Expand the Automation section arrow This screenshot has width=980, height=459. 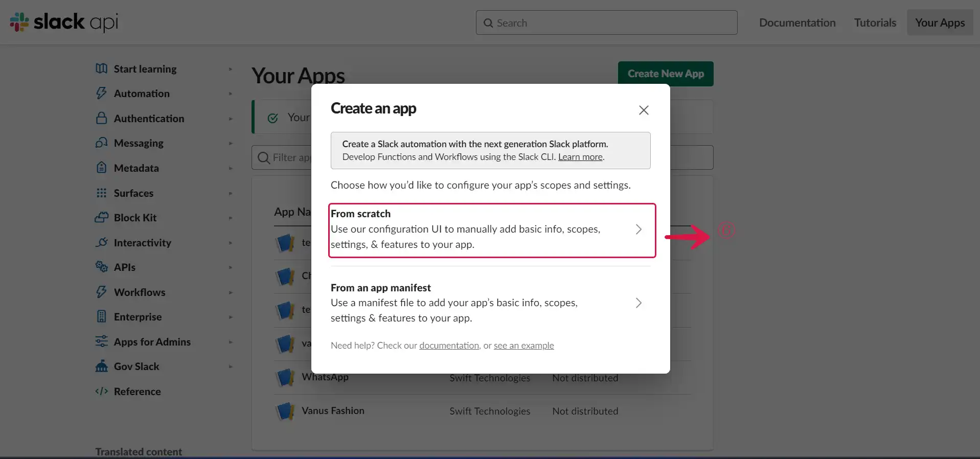click(x=231, y=94)
